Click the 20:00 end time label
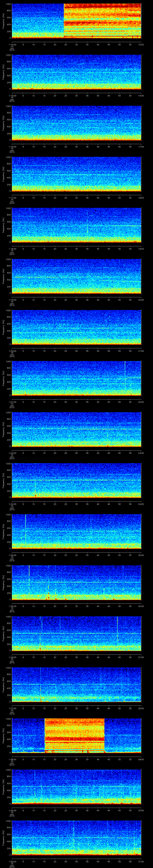This screenshot has width=153, height=868. point(141,300)
